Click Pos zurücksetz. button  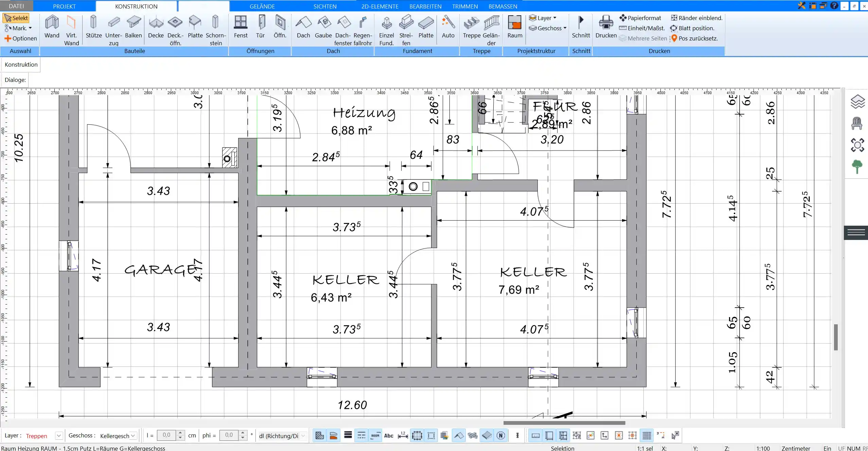point(694,38)
